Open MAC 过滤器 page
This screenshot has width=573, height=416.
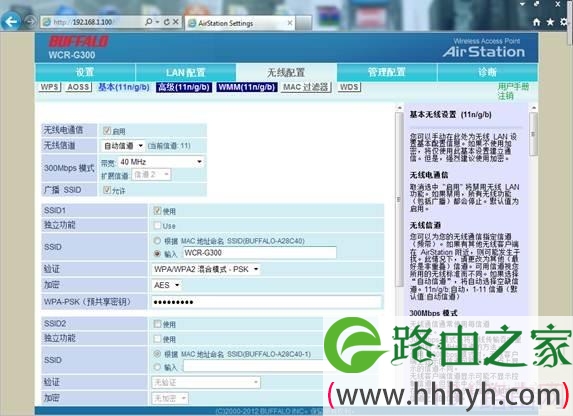(306, 87)
